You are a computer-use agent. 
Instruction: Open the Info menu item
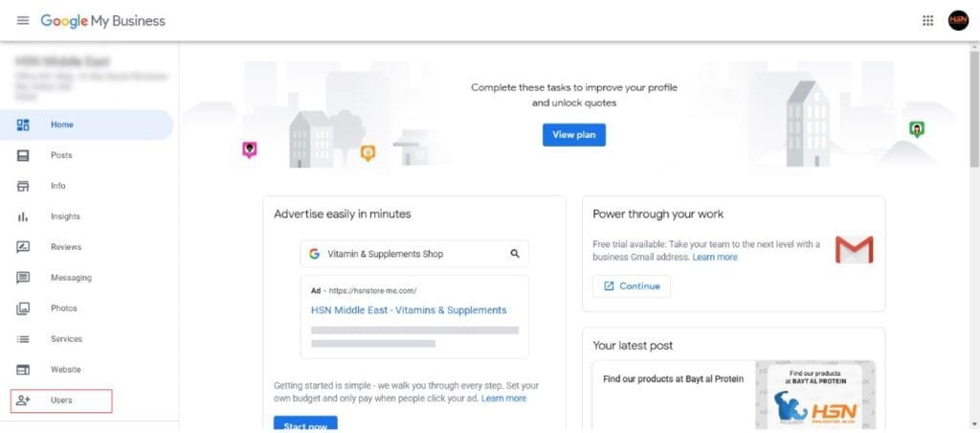pos(57,186)
